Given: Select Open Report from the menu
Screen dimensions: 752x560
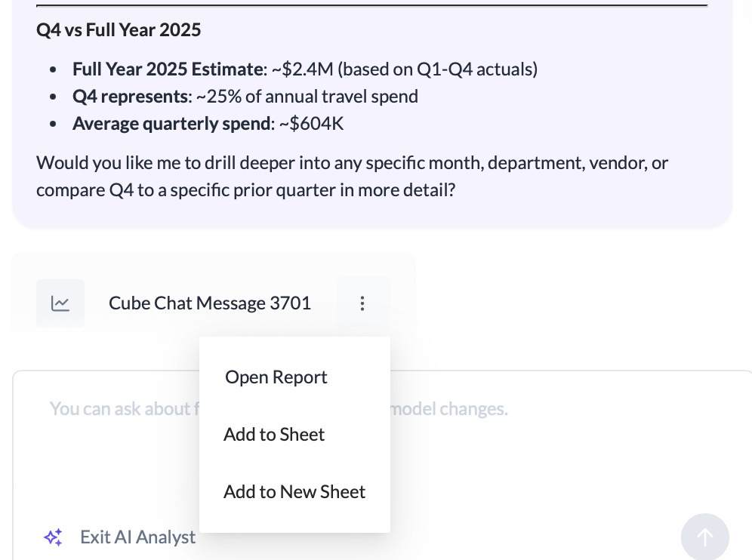Looking at the screenshot, I should [x=276, y=377].
